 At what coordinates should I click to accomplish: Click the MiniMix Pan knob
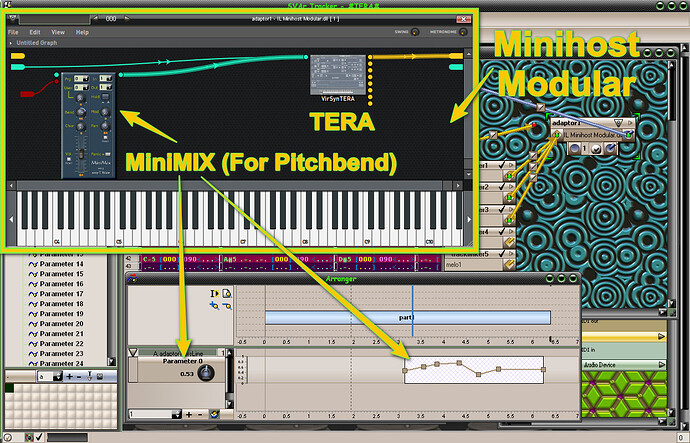pos(105,127)
